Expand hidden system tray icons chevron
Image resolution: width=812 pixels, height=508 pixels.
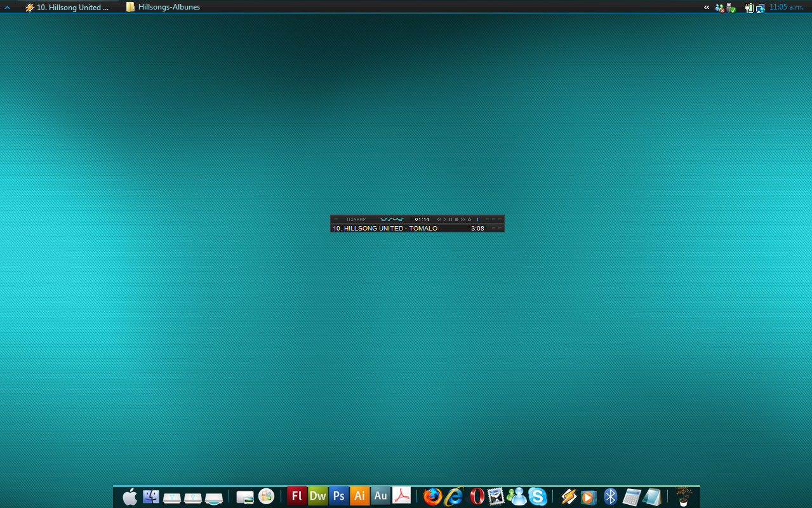click(707, 8)
